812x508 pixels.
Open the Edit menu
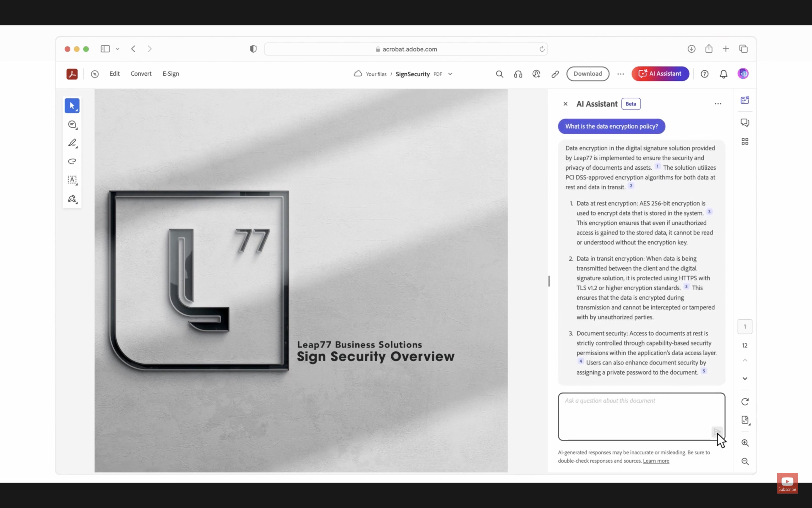tap(114, 74)
